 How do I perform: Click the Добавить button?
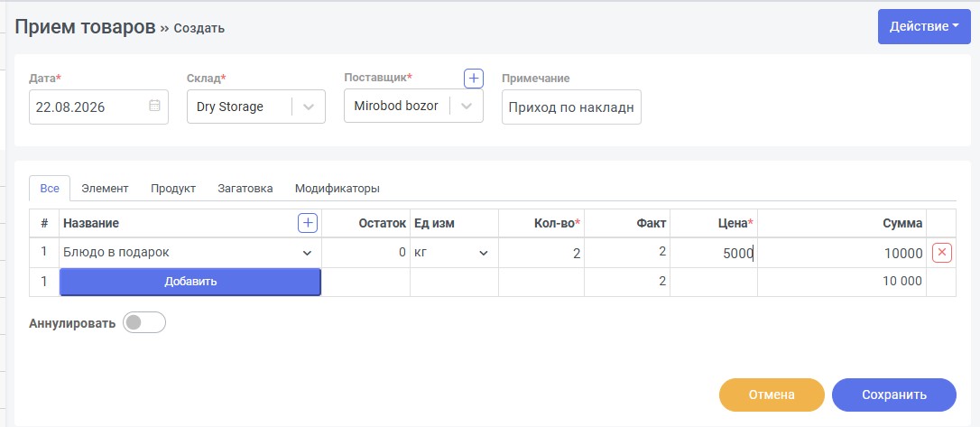(190, 282)
